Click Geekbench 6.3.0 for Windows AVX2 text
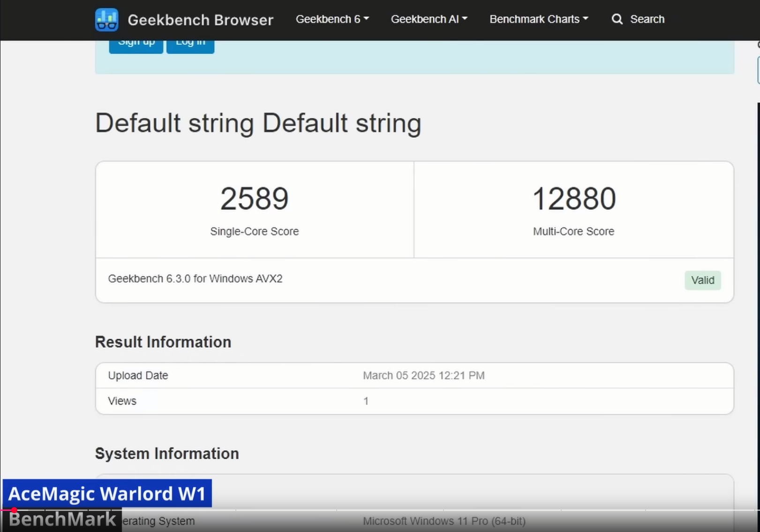 coord(195,279)
